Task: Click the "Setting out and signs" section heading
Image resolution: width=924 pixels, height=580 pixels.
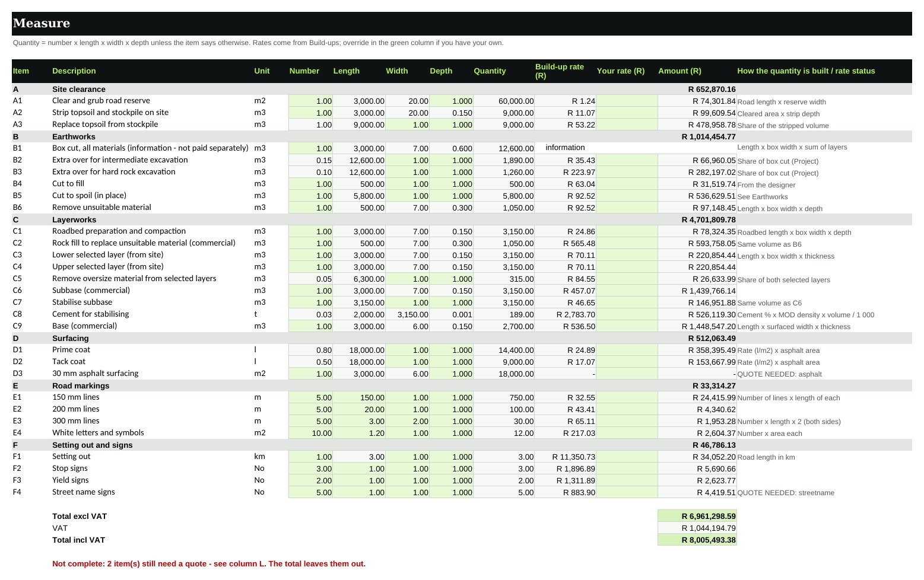Action: coord(93,445)
